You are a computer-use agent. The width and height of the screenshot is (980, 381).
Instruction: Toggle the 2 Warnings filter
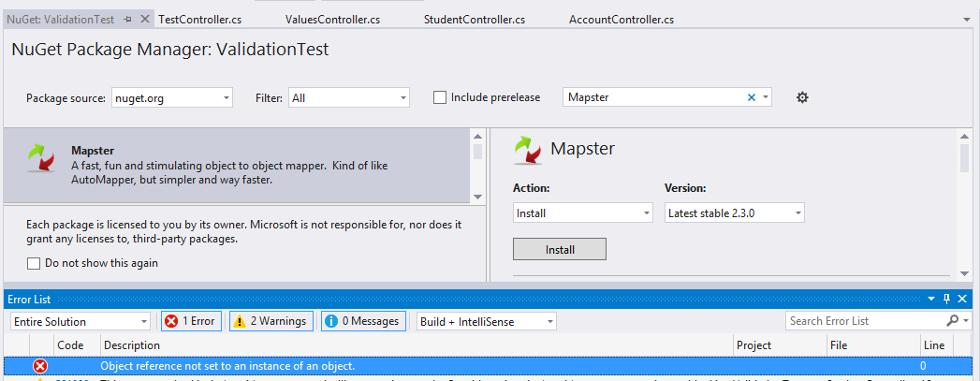pyautogui.click(x=271, y=321)
